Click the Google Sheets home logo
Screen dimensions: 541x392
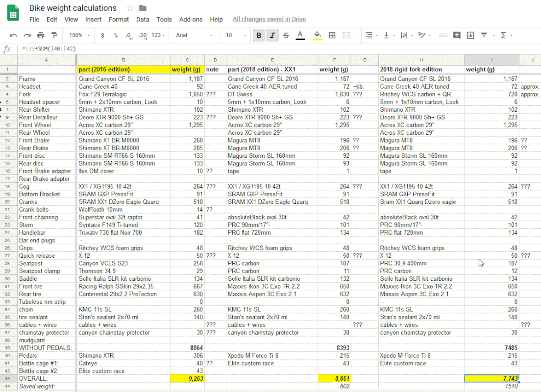13,13
